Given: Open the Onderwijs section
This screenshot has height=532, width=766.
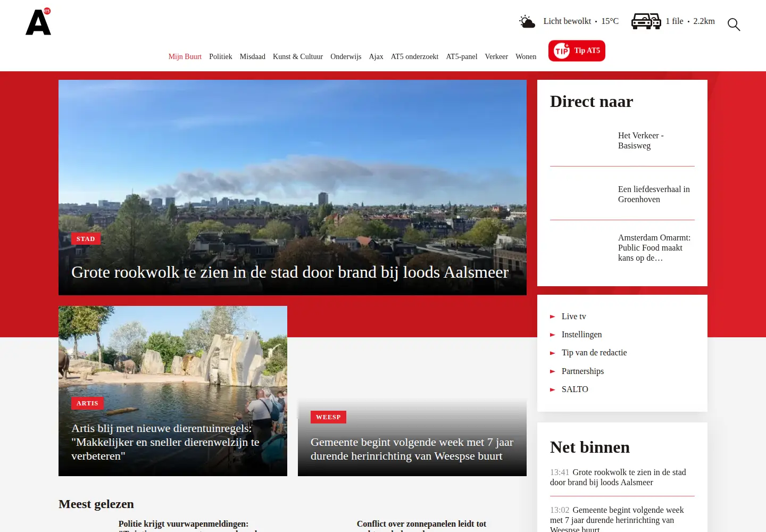Looking at the screenshot, I should point(346,56).
